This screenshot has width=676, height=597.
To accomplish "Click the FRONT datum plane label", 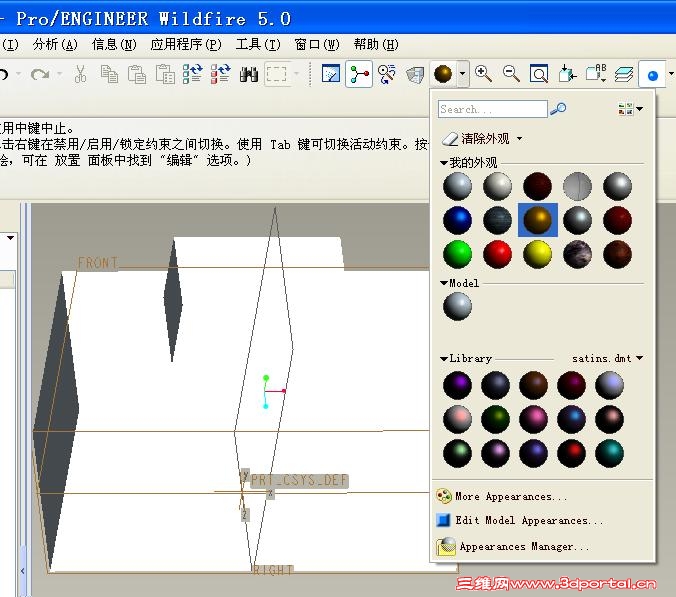I will tap(98, 263).
